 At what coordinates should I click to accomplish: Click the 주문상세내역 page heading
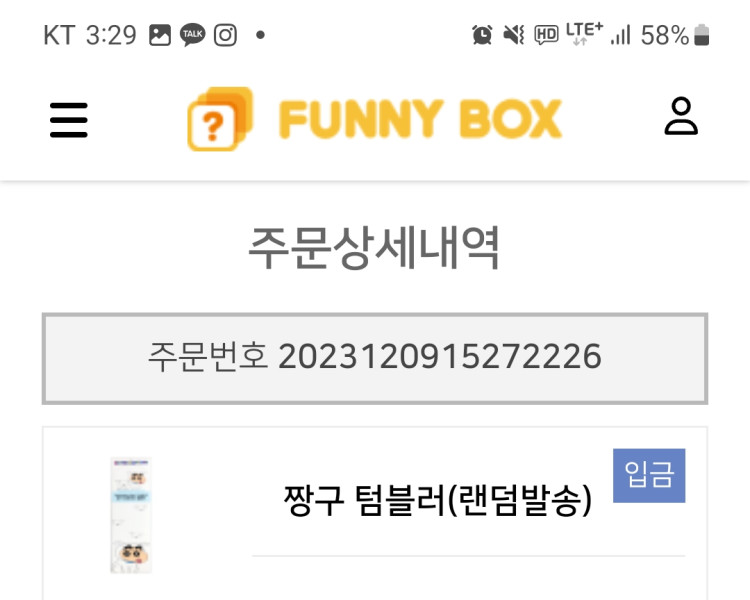pos(374,249)
